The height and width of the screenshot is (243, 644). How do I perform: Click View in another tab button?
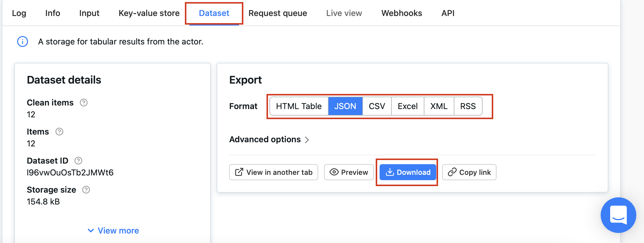pos(274,172)
